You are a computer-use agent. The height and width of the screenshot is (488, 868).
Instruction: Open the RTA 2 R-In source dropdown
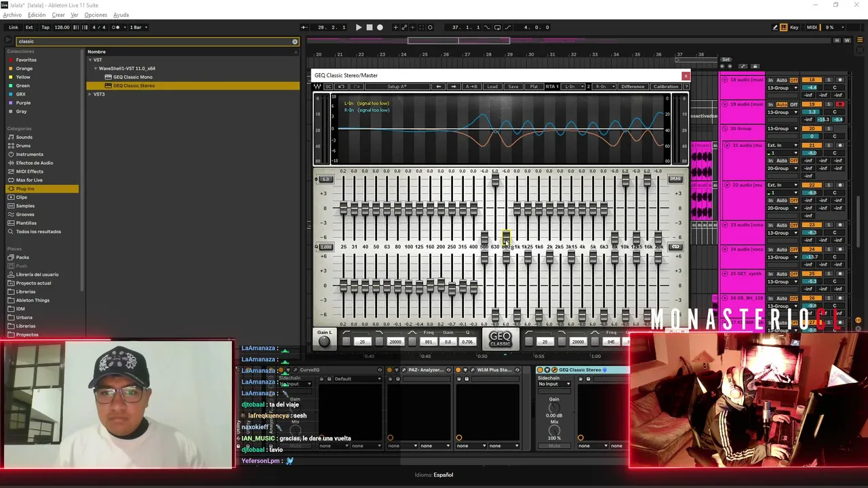coord(604,87)
